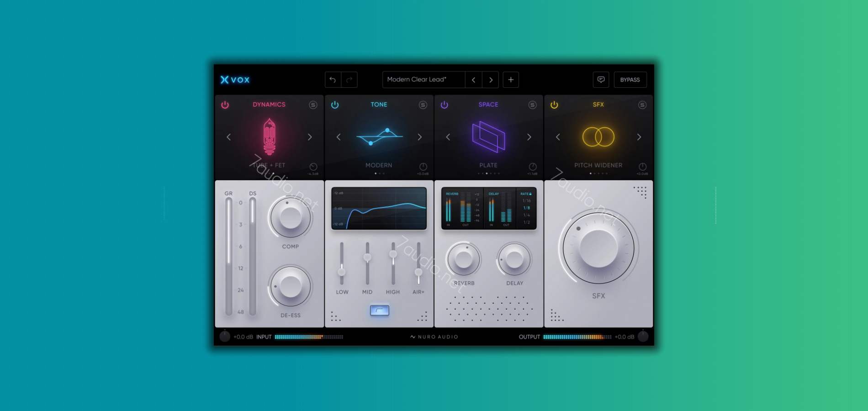Viewport: 868px width, 411px height.
Task: Click the MODERN mode label
Action: tap(379, 165)
